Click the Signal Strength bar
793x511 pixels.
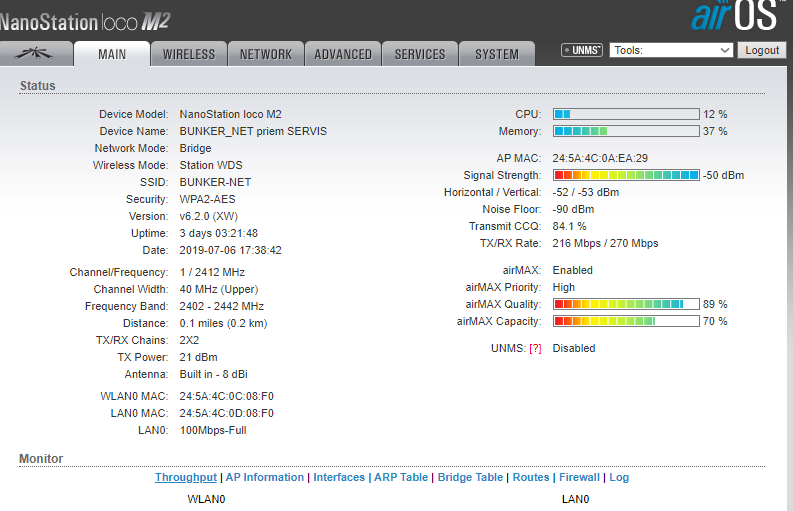pos(626,175)
